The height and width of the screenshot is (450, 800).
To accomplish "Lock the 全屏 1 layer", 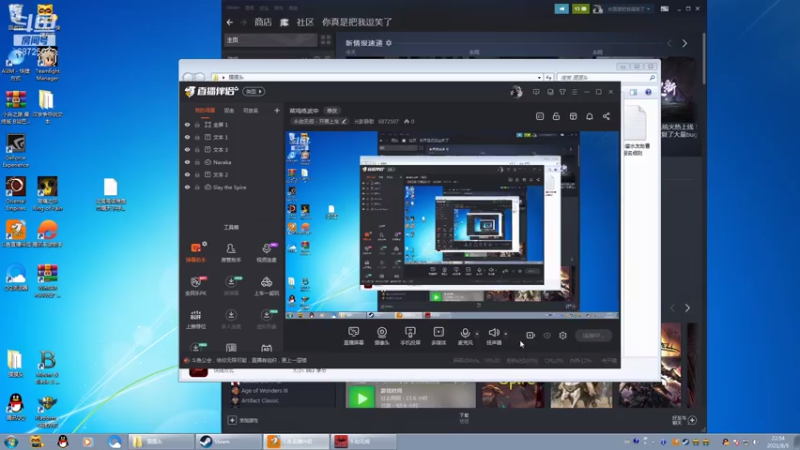I will tap(197, 124).
